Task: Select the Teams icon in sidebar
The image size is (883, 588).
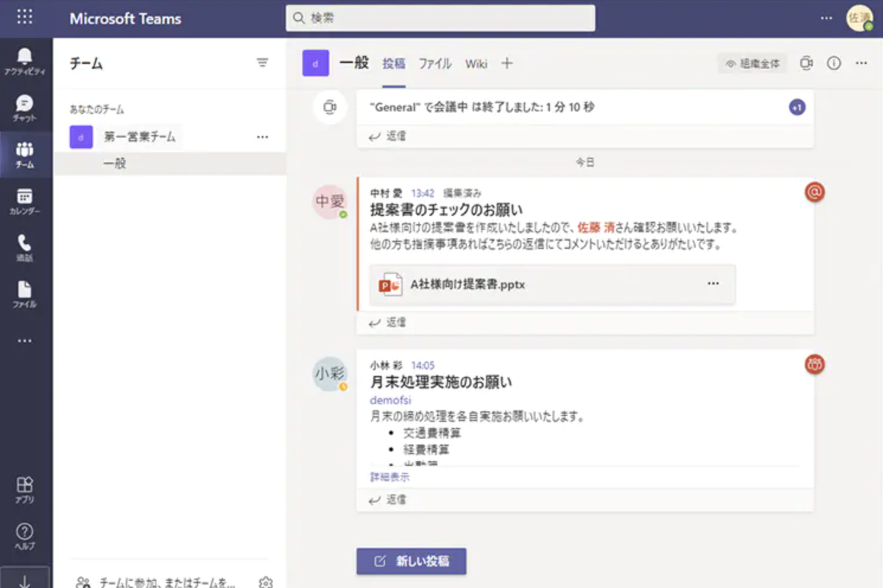Action: point(24,155)
